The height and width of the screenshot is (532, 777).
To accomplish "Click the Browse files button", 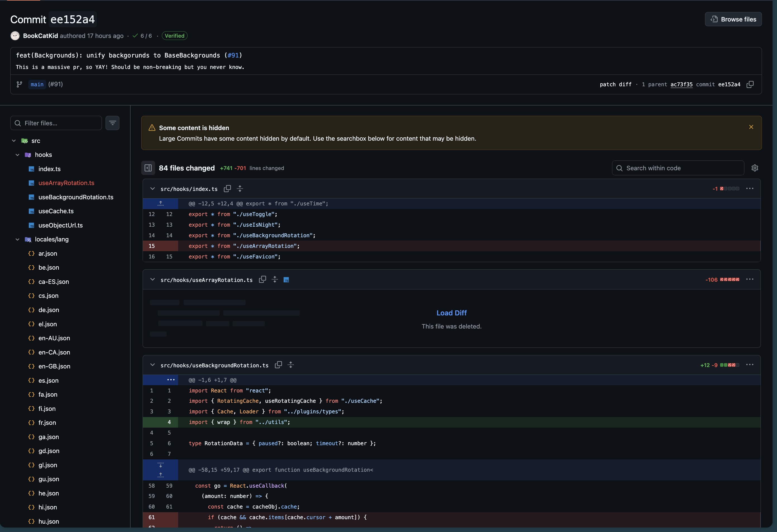I will [733, 19].
